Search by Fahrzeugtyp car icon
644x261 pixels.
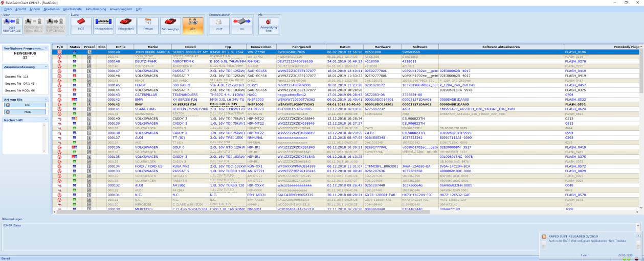170,25
